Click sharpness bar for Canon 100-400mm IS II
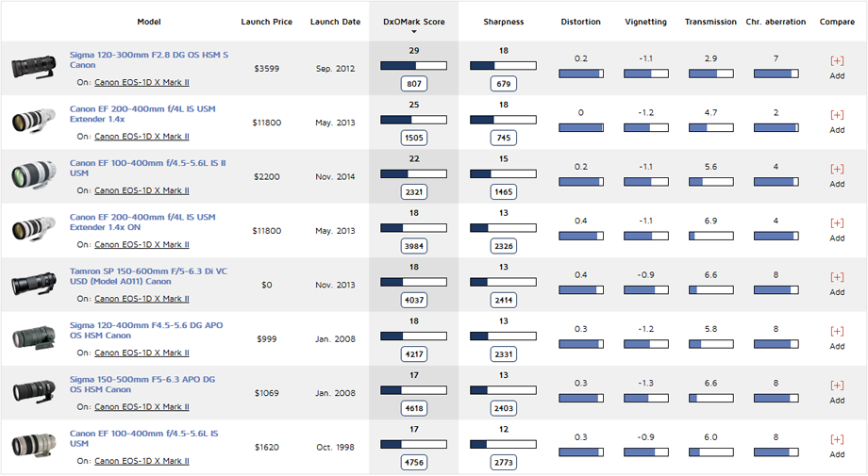The image size is (868, 476). click(503, 174)
